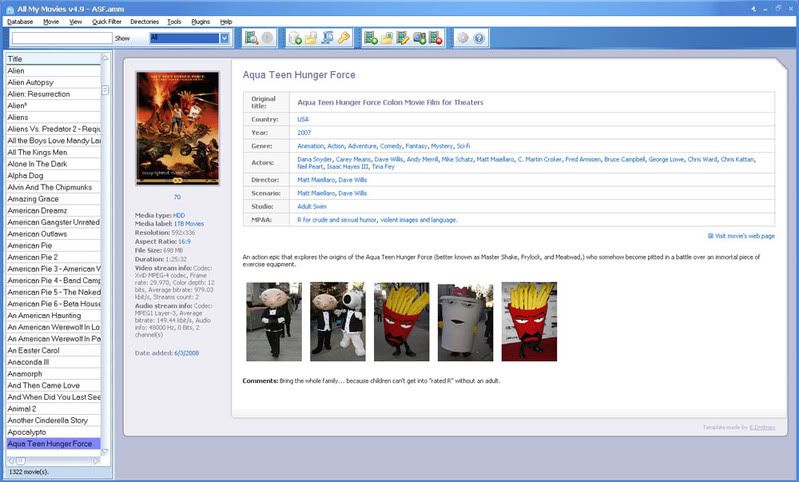Image resolution: width=799 pixels, height=482 pixels.
Task: Open settings via the grey gear icon
Action: 463,38
